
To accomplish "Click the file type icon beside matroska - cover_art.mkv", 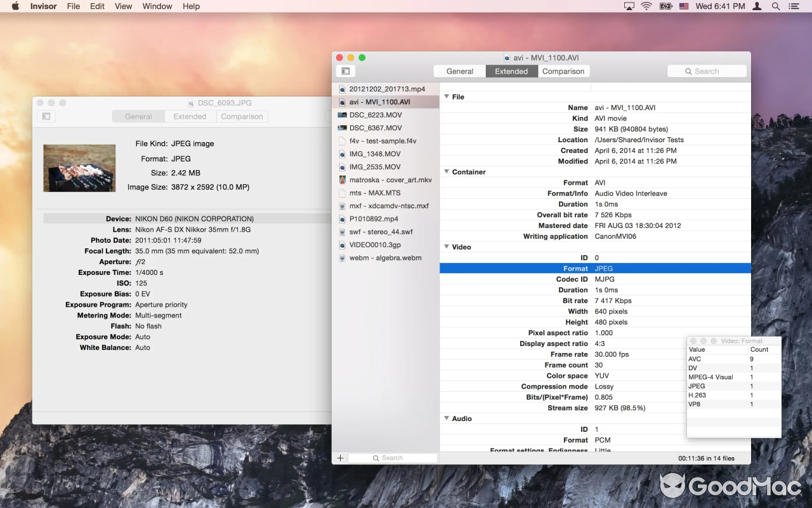I will [x=343, y=180].
